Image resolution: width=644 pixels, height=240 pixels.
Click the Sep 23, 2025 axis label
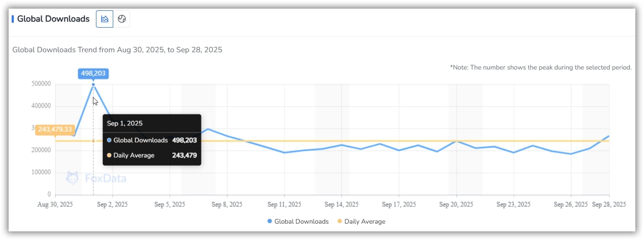(x=513, y=205)
